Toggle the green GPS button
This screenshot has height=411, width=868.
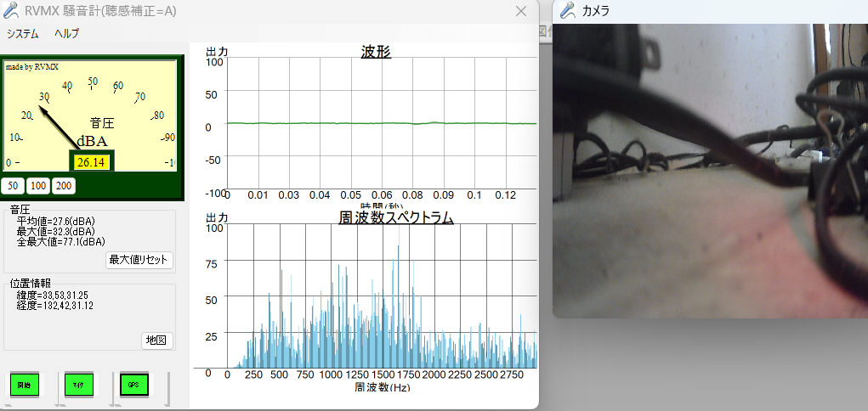coord(133,385)
